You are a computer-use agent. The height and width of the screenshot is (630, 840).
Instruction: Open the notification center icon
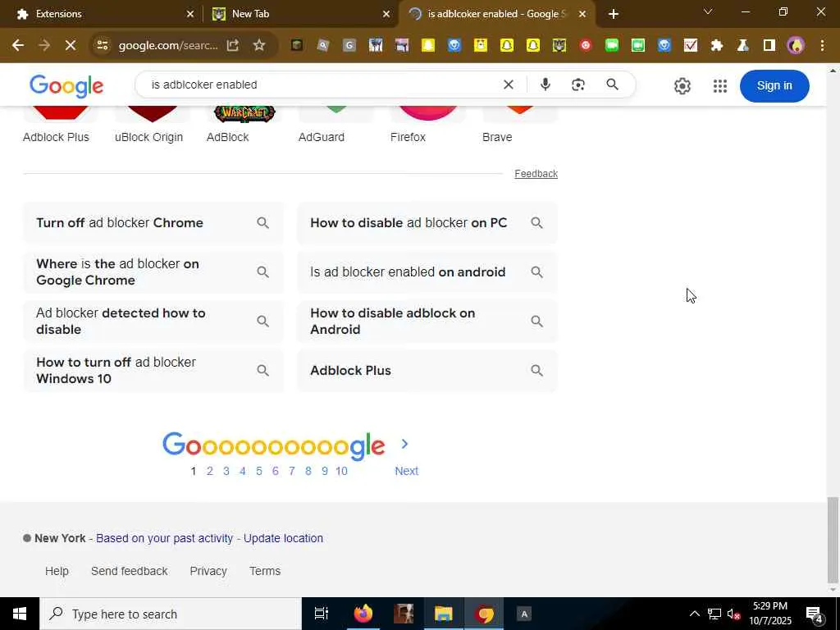tap(815, 614)
